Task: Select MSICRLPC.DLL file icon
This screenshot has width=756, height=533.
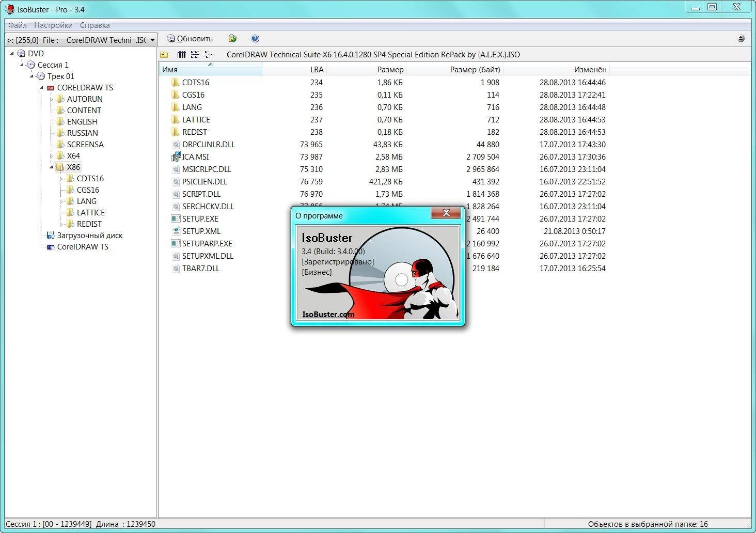Action: [x=176, y=169]
